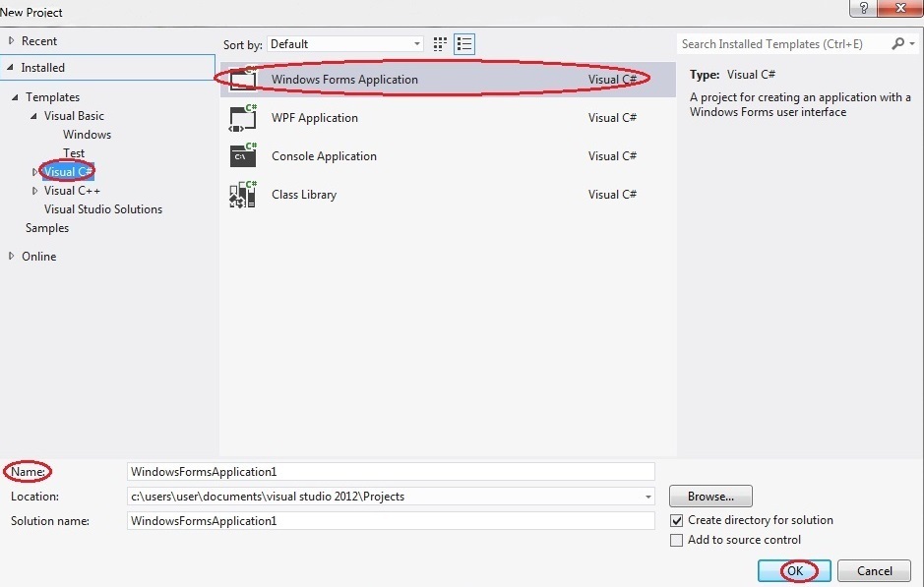Image resolution: width=924 pixels, height=587 pixels.
Task: Expand the Online section
Action: pos(12,257)
